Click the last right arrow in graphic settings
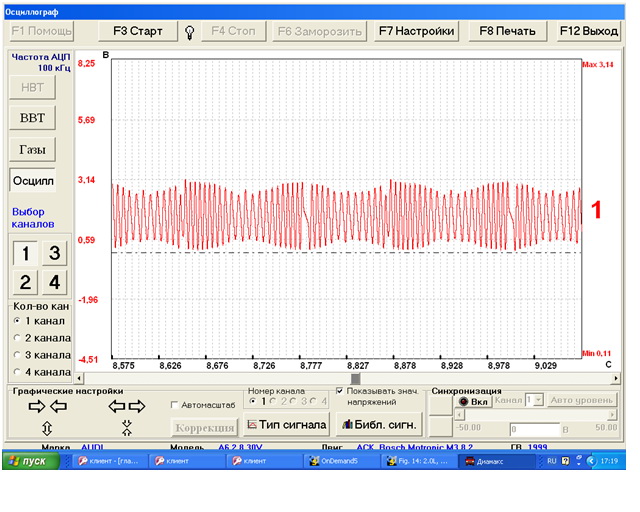The width and height of the screenshot is (640, 512). [x=137, y=406]
